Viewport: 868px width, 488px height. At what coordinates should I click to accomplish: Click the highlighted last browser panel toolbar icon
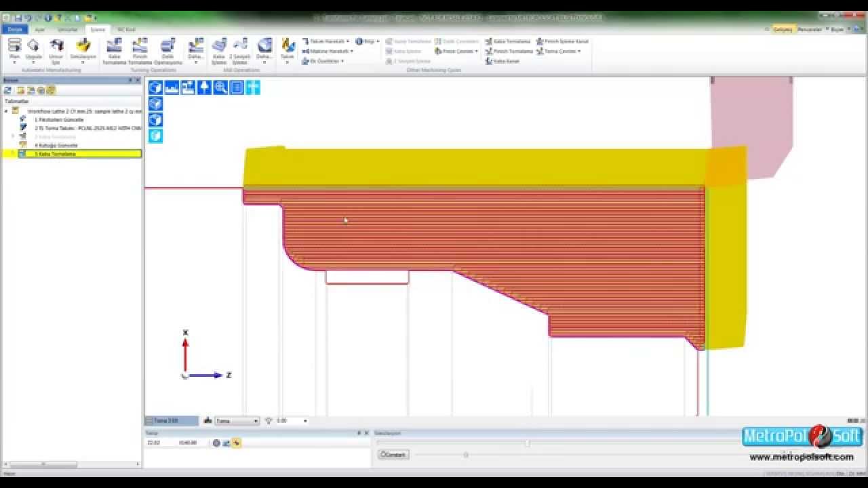(51, 90)
